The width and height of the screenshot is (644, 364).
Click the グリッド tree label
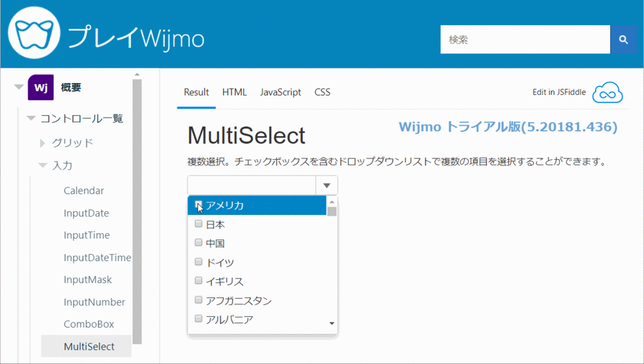(72, 143)
